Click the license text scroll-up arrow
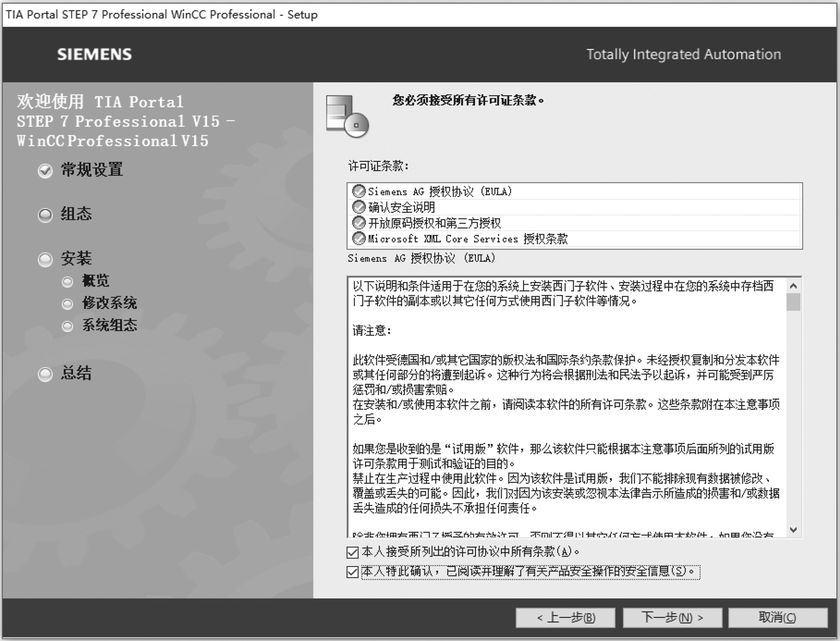This screenshot has height=641, width=840. [x=794, y=286]
